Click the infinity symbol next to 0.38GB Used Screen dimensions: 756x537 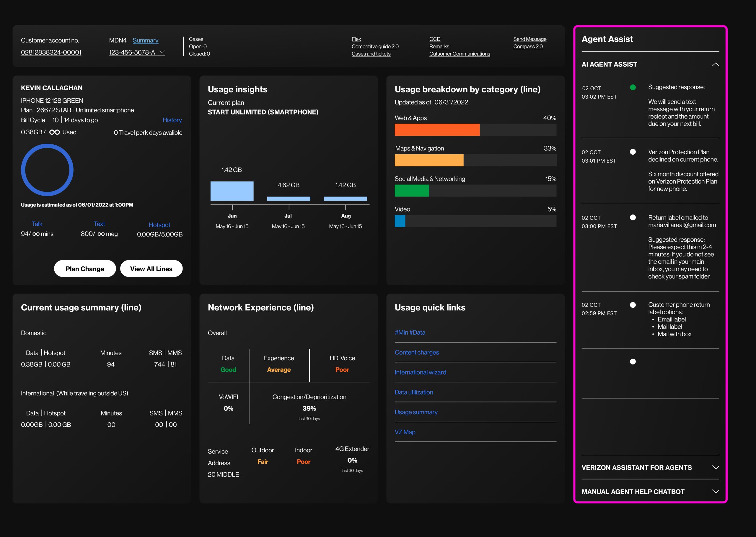pos(54,132)
